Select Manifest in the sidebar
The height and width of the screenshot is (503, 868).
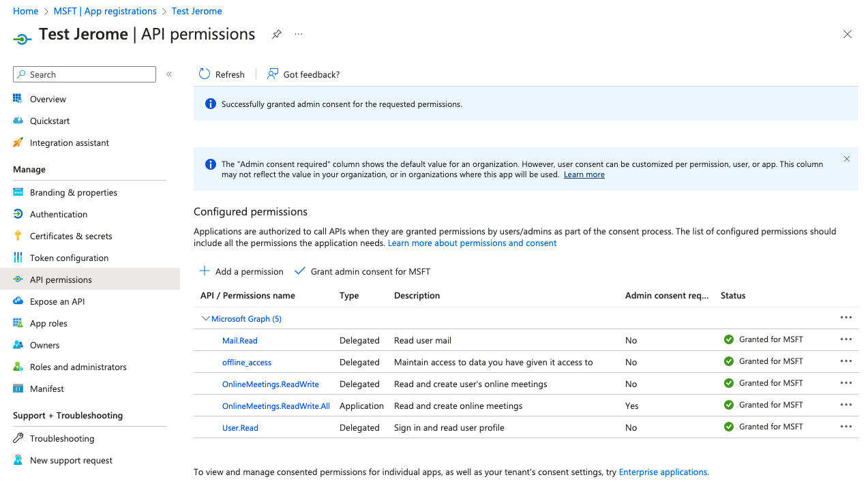[47, 388]
